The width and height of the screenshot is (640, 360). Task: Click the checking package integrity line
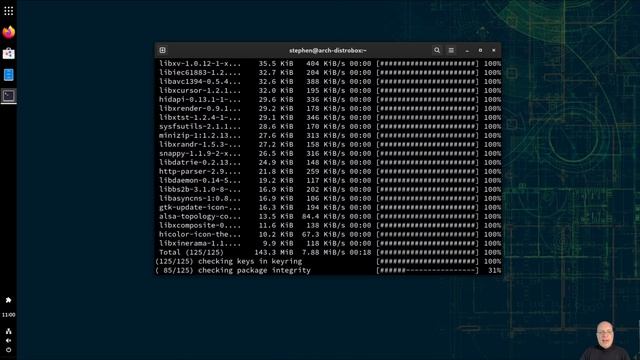click(328, 270)
